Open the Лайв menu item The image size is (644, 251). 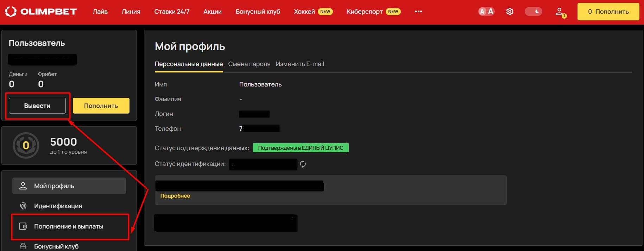(100, 12)
